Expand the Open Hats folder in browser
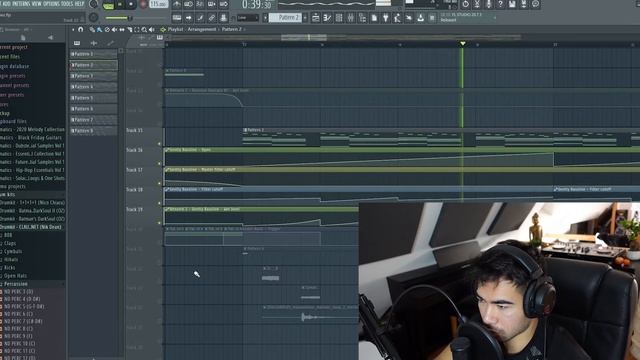The image size is (640, 360). pos(15,276)
